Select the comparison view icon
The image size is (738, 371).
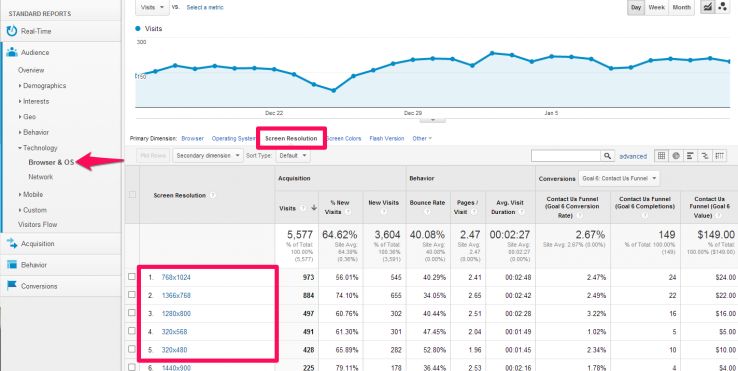(x=705, y=156)
